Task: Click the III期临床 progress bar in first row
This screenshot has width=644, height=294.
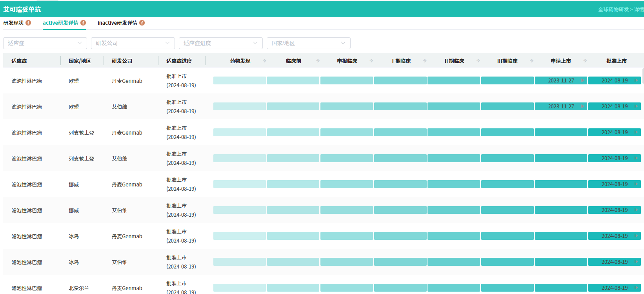Action: click(507, 80)
